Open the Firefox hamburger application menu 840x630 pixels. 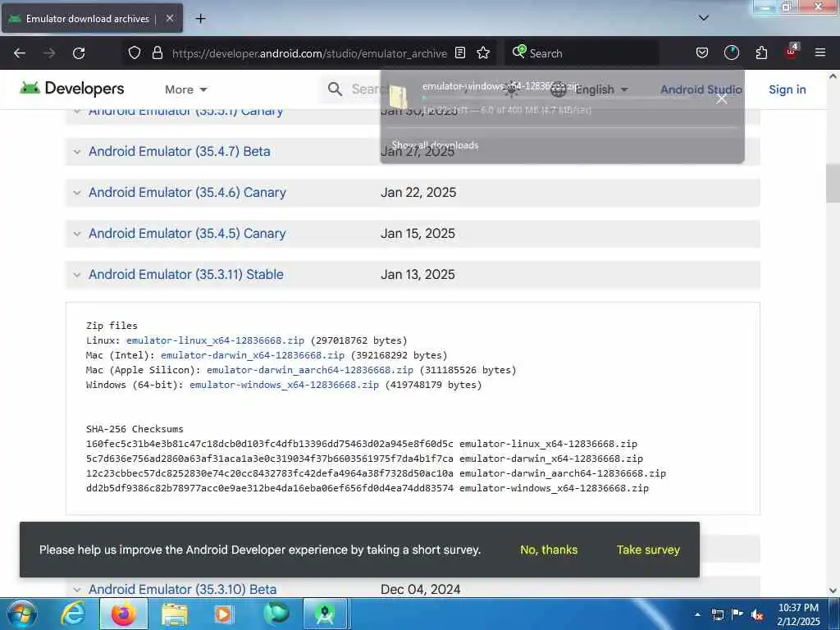tap(820, 52)
